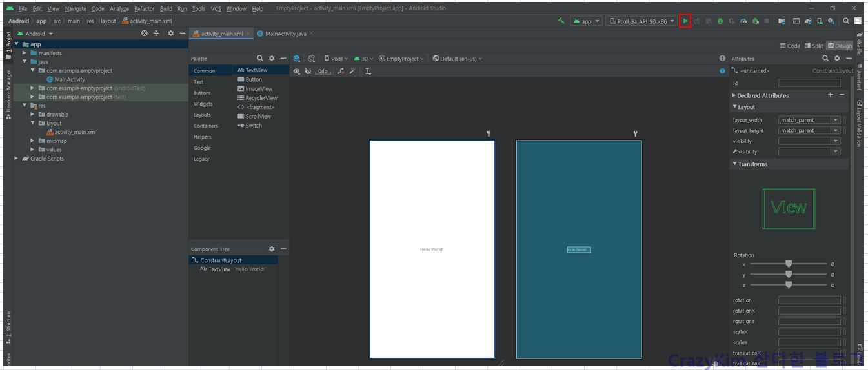Start debugging with the green bug icon

720,21
